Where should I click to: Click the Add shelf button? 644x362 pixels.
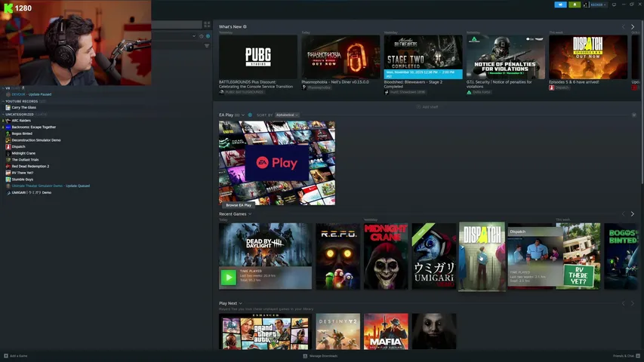click(x=427, y=107)
